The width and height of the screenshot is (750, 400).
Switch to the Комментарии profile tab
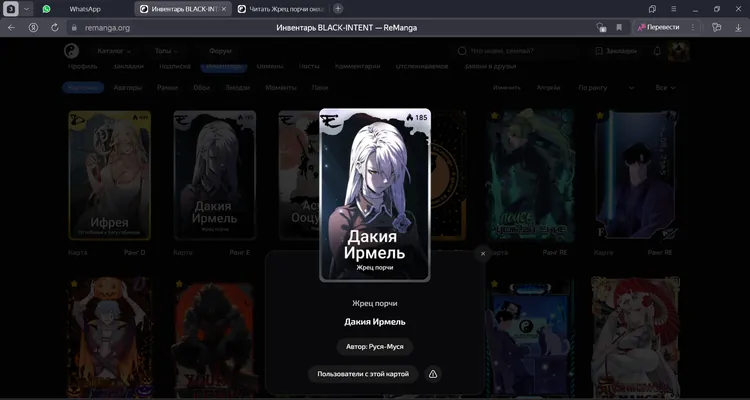click(x=357, y=67)
